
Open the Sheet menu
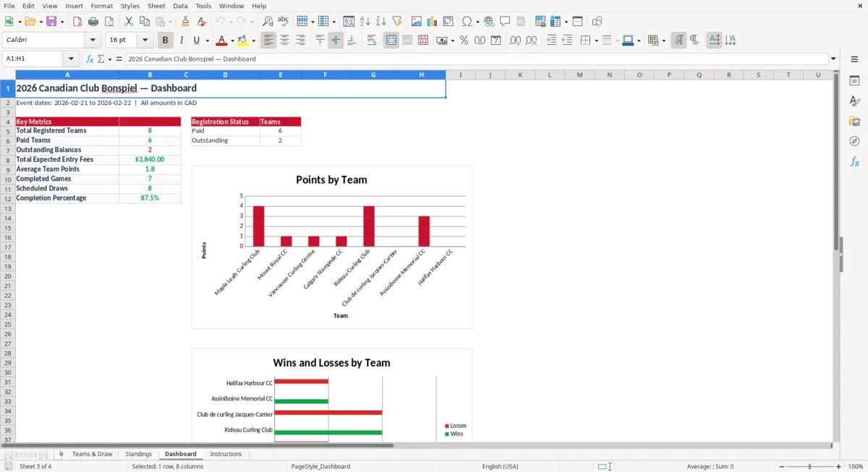point(156,6)
